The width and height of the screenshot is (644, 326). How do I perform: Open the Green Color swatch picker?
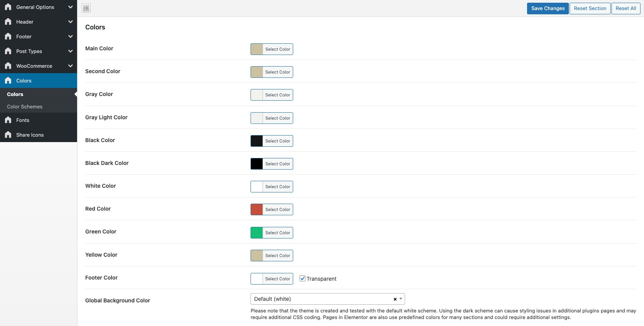257,233
